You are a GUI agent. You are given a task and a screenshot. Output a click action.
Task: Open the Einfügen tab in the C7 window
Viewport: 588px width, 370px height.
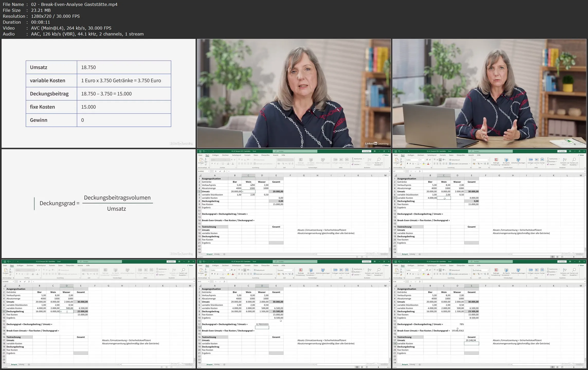pos(411,155)
